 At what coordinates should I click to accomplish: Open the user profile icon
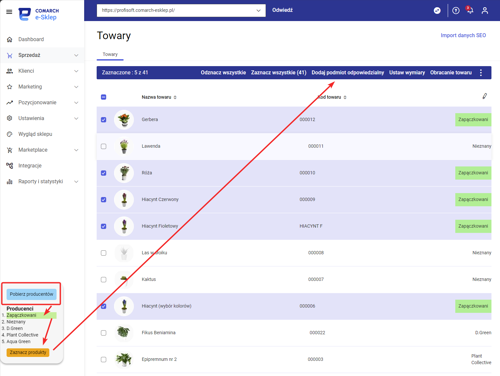(485, 11)
